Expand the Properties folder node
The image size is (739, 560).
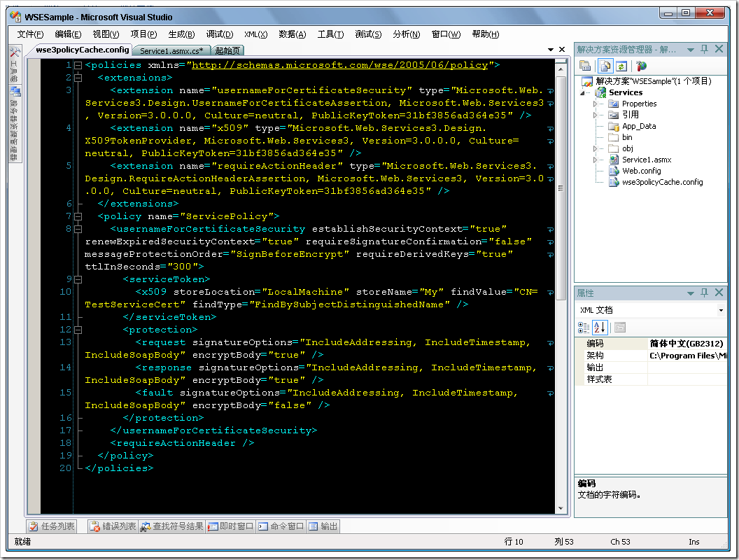tap(595, 104)
